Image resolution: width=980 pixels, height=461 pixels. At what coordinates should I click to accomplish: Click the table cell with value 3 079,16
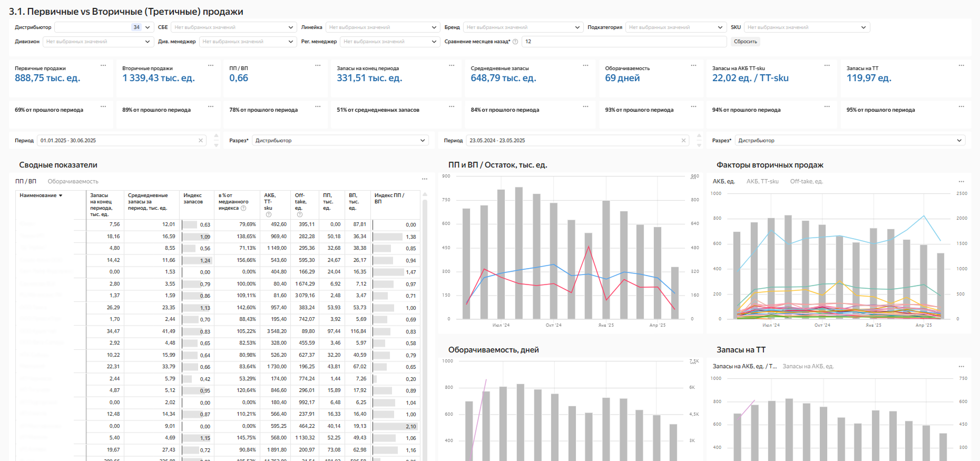click(305, 296)
